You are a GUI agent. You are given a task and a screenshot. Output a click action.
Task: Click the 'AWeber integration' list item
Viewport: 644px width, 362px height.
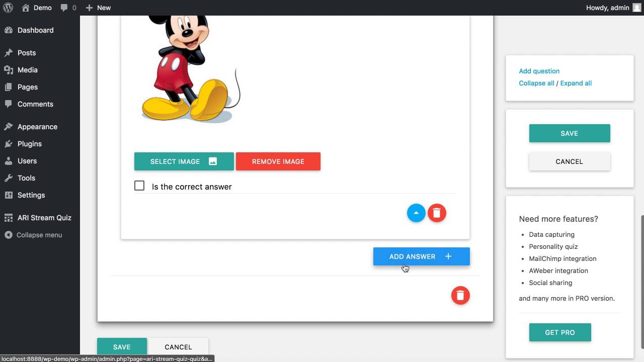coord(558,270)
